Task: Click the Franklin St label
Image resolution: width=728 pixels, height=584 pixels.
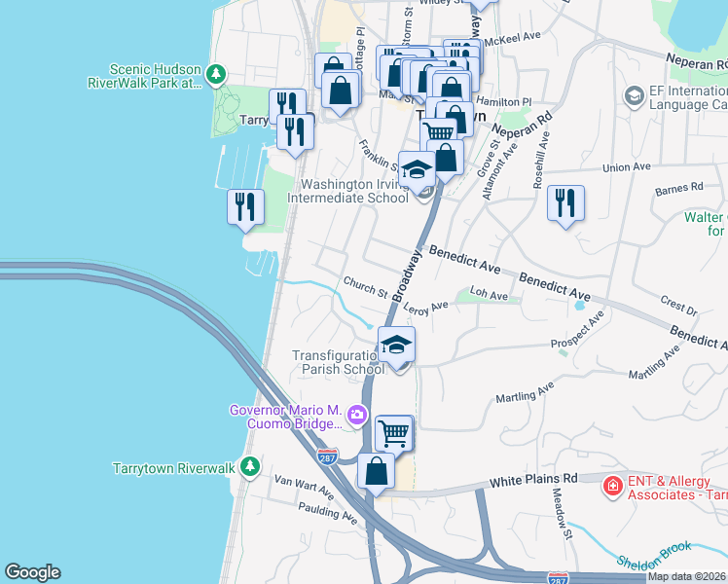Action: coord(379,156)
